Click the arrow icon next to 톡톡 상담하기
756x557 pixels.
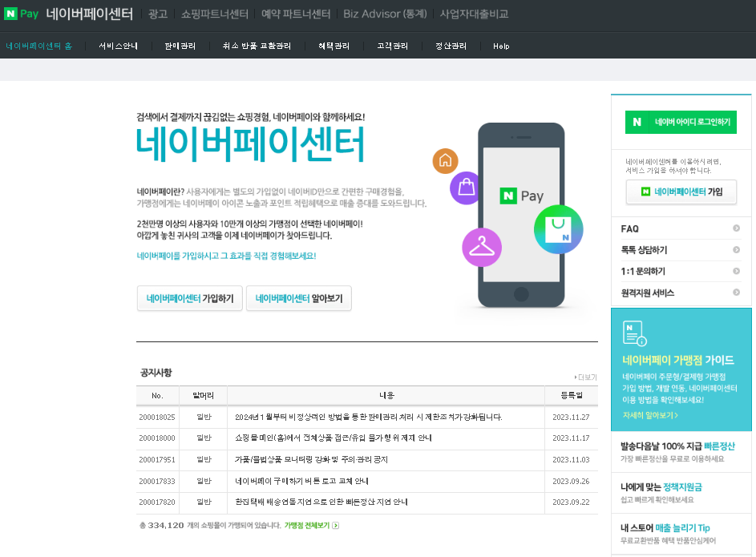(x=736, y=249)
